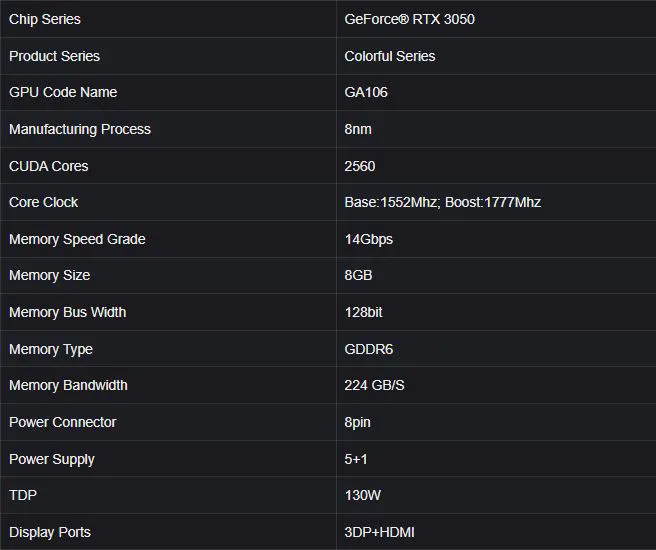The image size is (656, 550).
Task: Select the GA106 code name value
Action: (366, 92)
